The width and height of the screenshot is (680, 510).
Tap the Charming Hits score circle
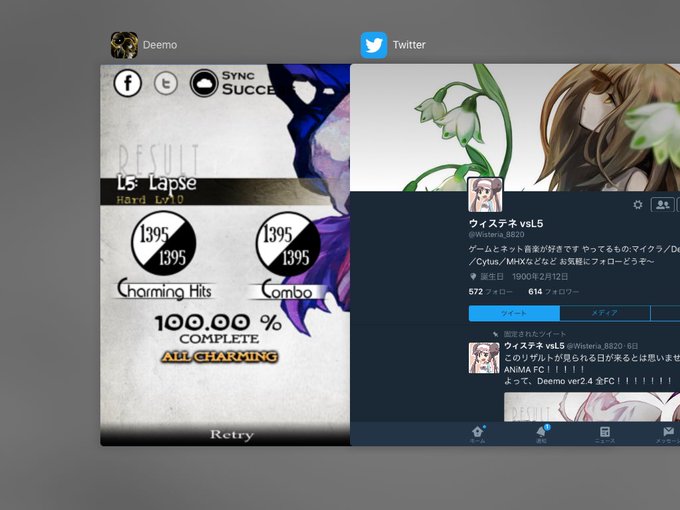click(x=163, y=243)
